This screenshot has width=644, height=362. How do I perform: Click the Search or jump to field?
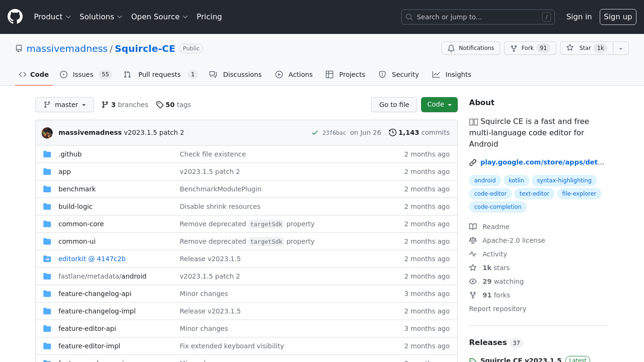pos(478,17)
